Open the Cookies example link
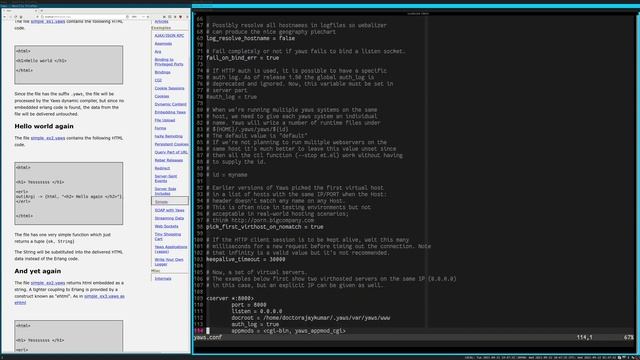640x360 pixels. [x=162, y=96]
